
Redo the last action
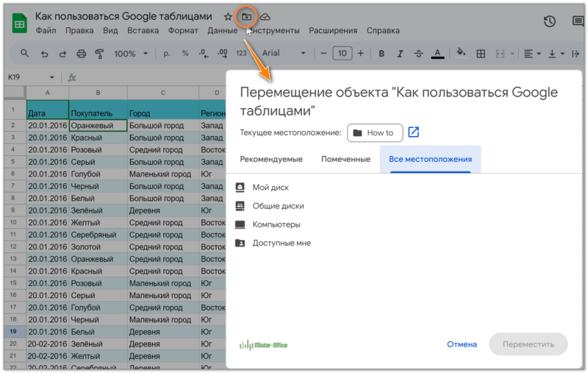tap(62, 54)
